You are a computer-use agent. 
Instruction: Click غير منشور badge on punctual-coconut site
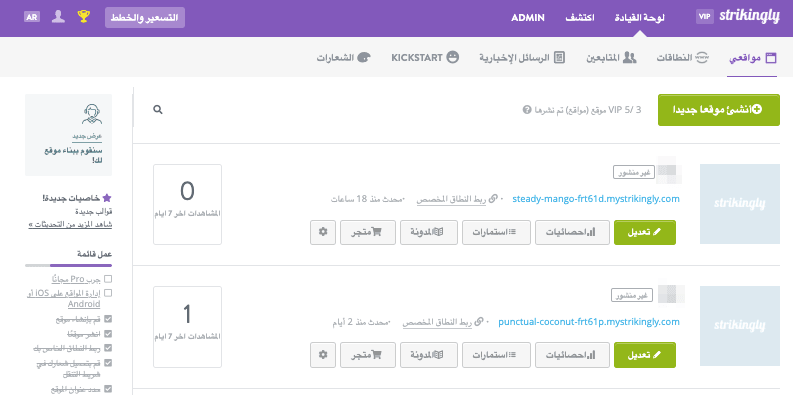[632, 295]
